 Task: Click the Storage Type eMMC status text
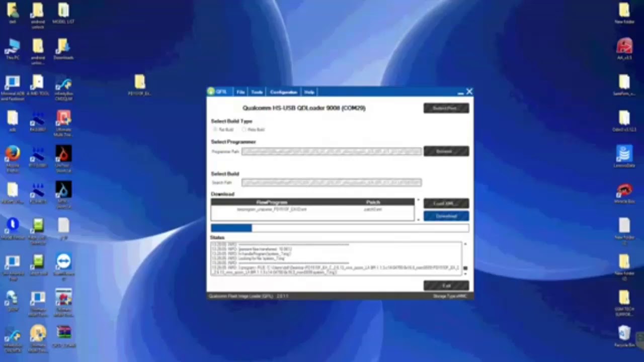coord(450,296)
